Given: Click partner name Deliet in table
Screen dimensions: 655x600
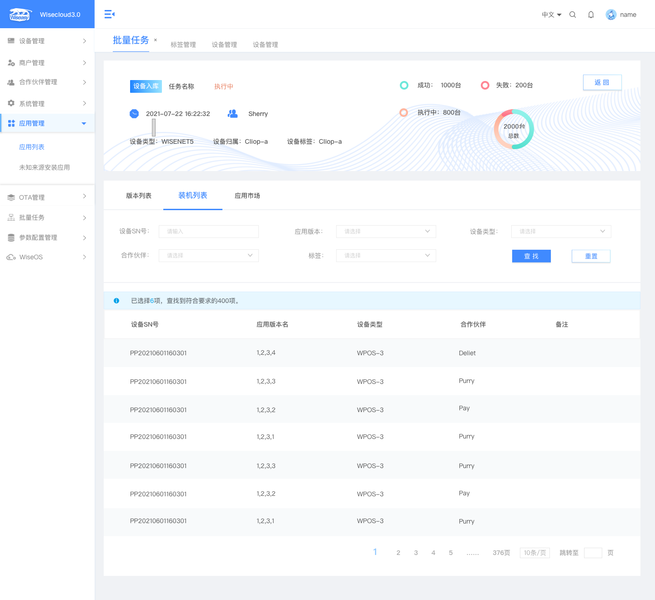Looking at the screenshot, I should pyautogui.click(x=467, y=353).
